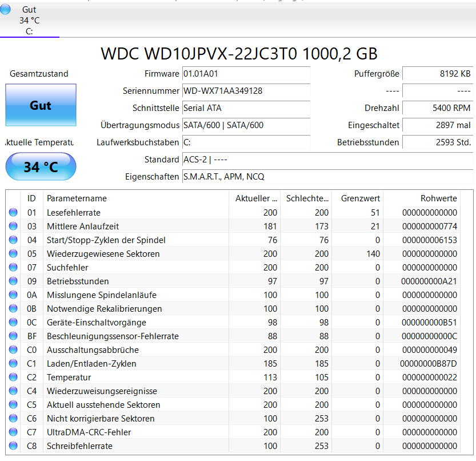This screenshot has height=461, width=476.
Task: Click raw value 00000000B87D
Action: click(x=429, y=363)
